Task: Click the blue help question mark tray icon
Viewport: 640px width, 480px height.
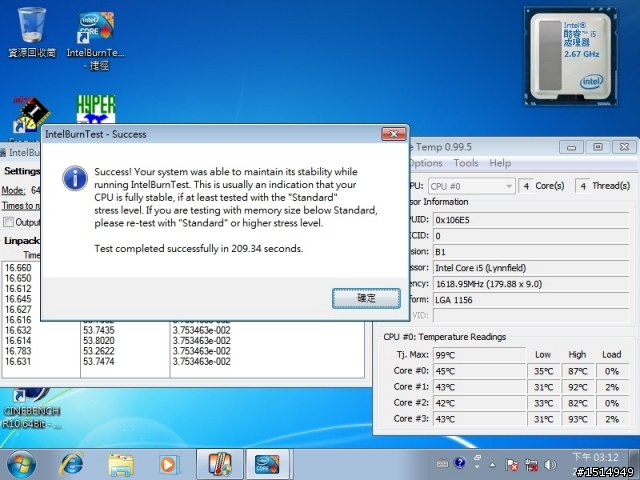Action: (x=460, y=463)
